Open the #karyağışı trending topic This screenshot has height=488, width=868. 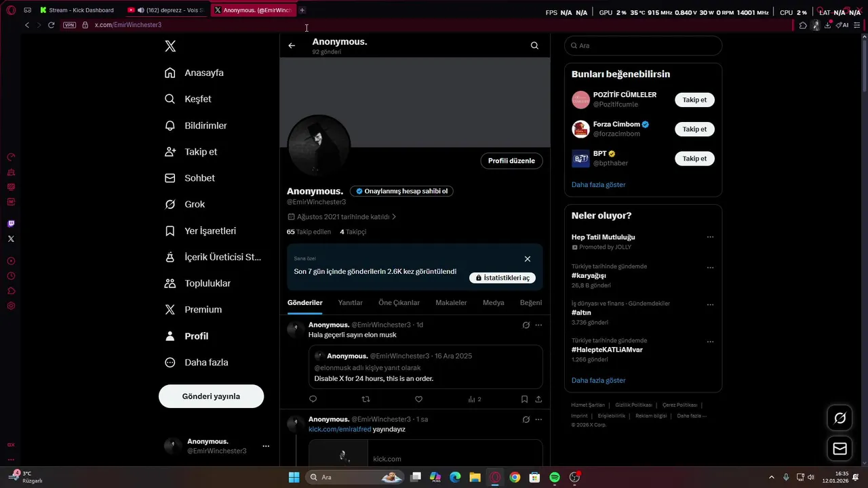pos(589,276)
